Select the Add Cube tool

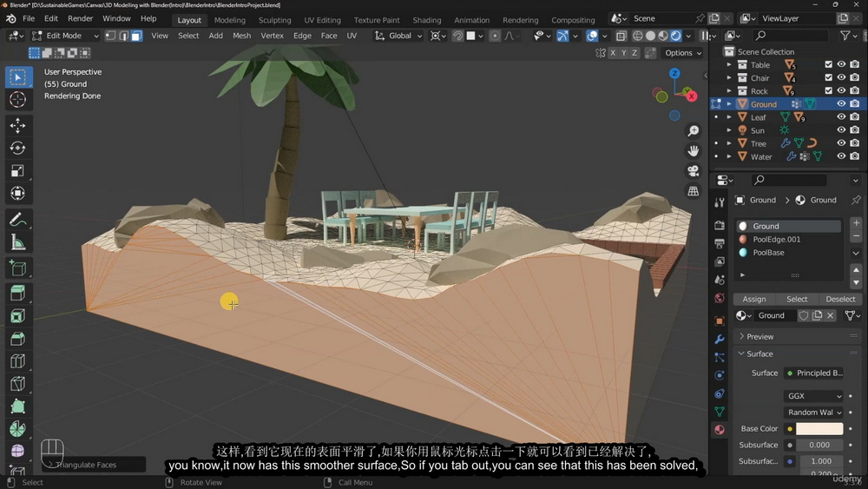(17, 268)
